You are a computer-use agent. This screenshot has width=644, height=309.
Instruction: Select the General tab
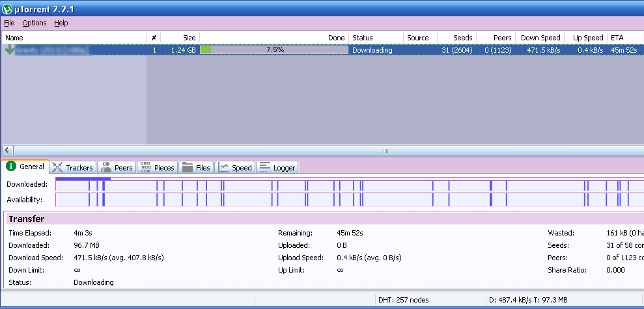[x=25, y=167]
